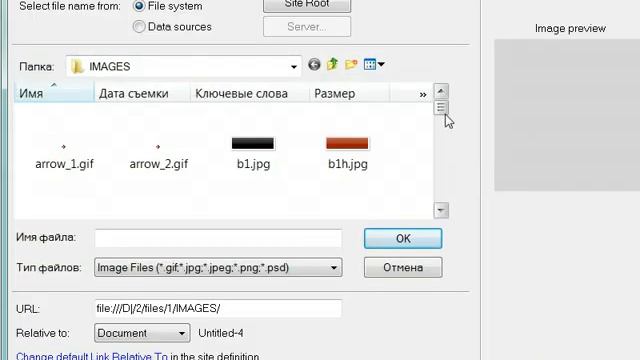Click the arrow_1.gif file name

point(64,164)
